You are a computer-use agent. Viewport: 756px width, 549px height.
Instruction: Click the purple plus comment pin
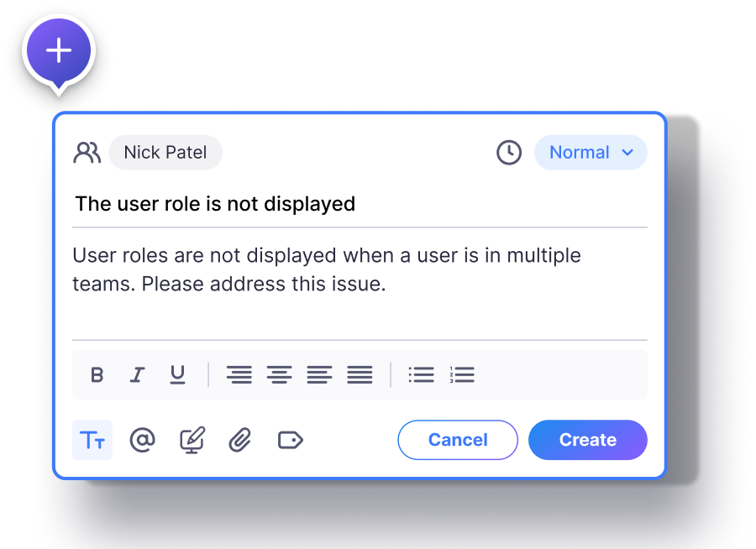59,51
